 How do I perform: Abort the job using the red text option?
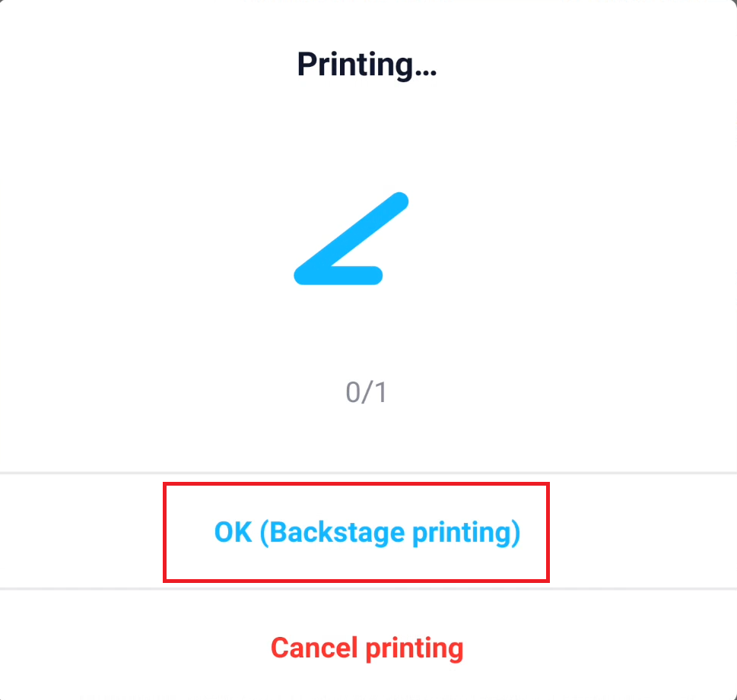(x=367, y=648)
